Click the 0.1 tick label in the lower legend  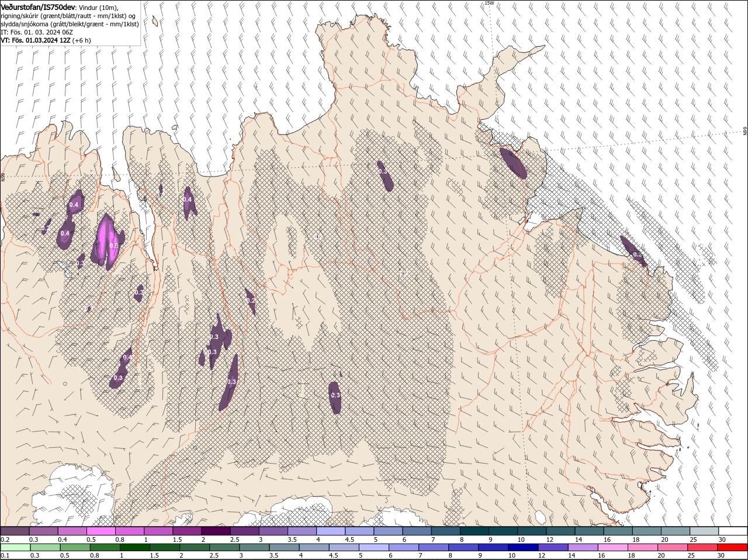coord(5,555)
